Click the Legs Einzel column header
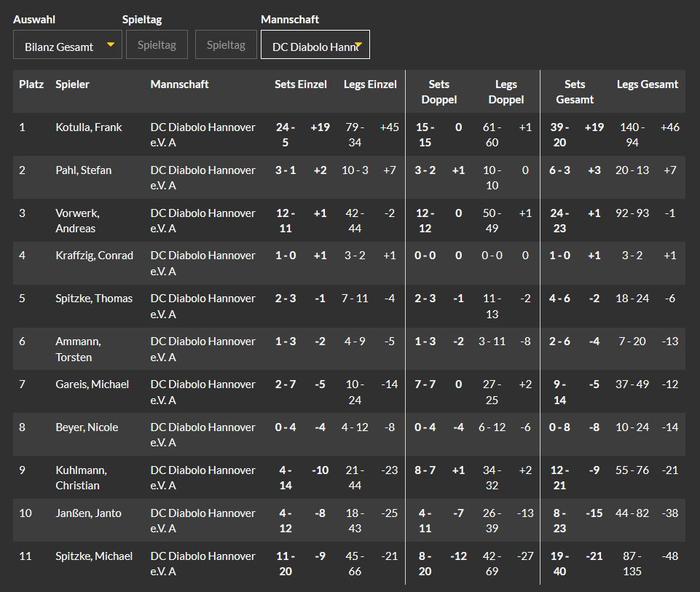This screenshot has width=700, height=592. [370, 84]
